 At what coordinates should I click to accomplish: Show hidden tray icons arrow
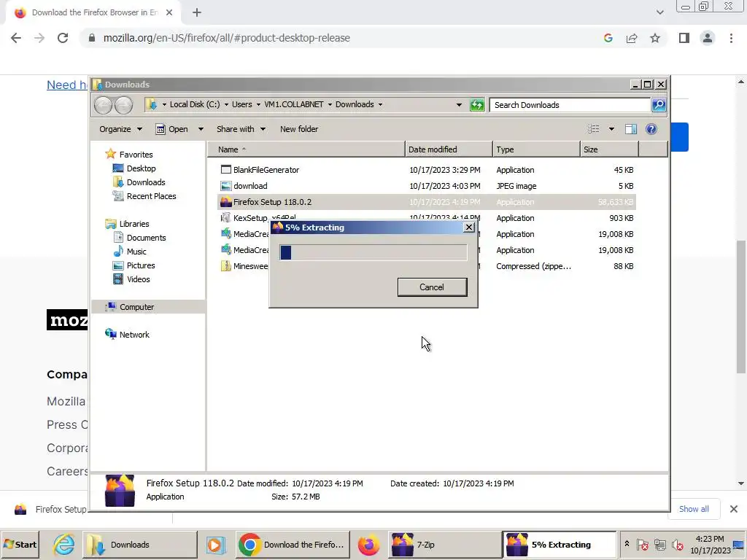pyautogui.click(x=627, y=543)
